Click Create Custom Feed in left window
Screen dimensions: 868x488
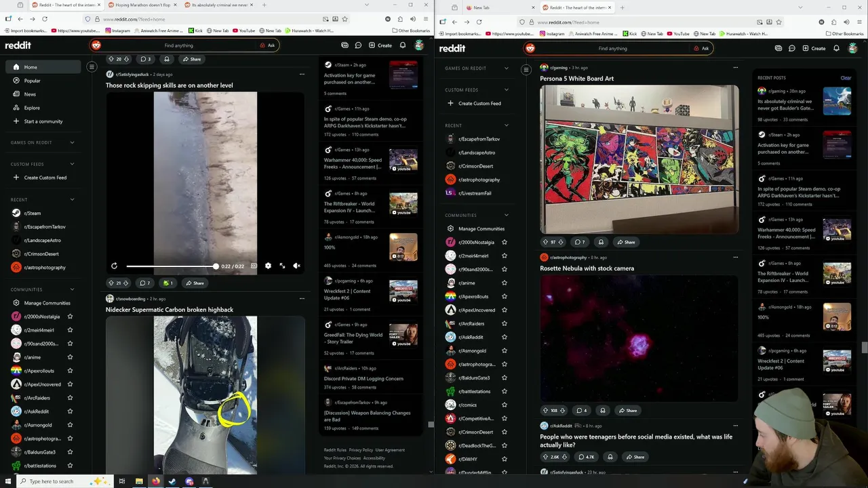(44, 178)
